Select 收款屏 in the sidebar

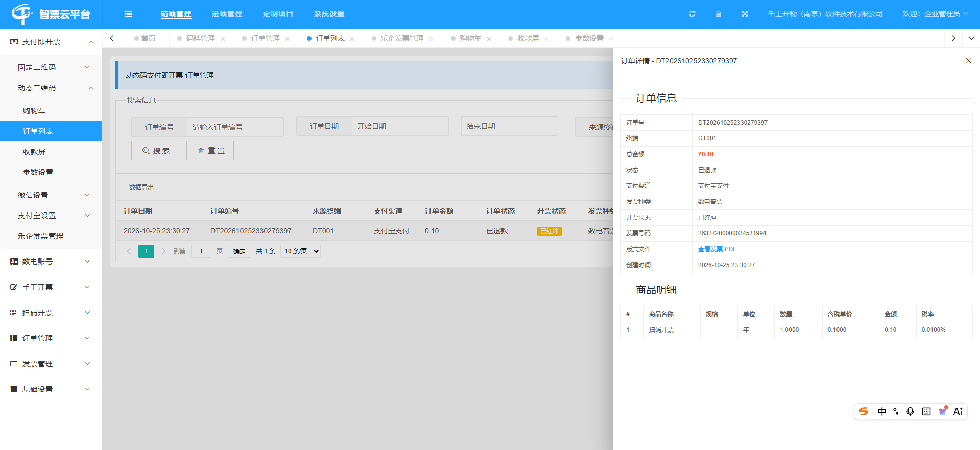point(51,152)
